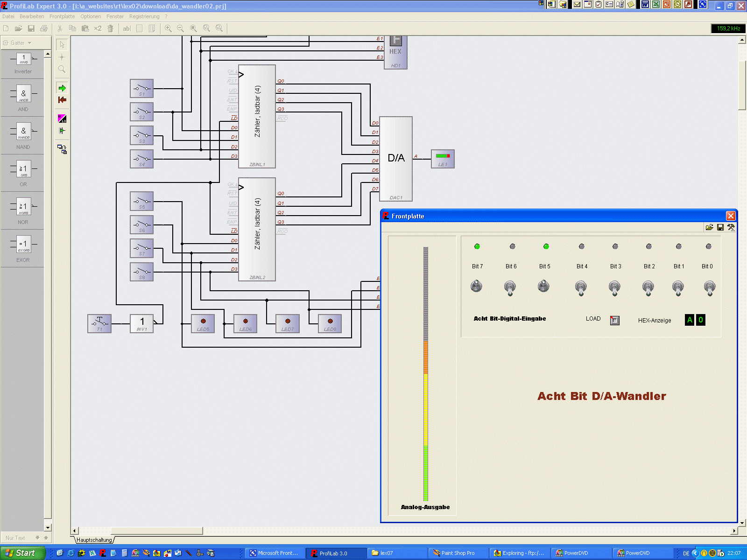This screenshot has height=560, width=747.
Task: Paste from the clipboard with the toolbar paste icon
Action: coord(85,28)
